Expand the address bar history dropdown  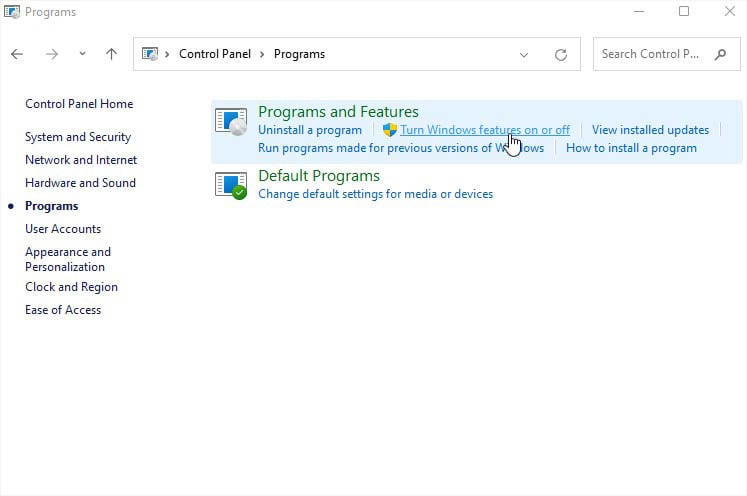tap(524, 55)
